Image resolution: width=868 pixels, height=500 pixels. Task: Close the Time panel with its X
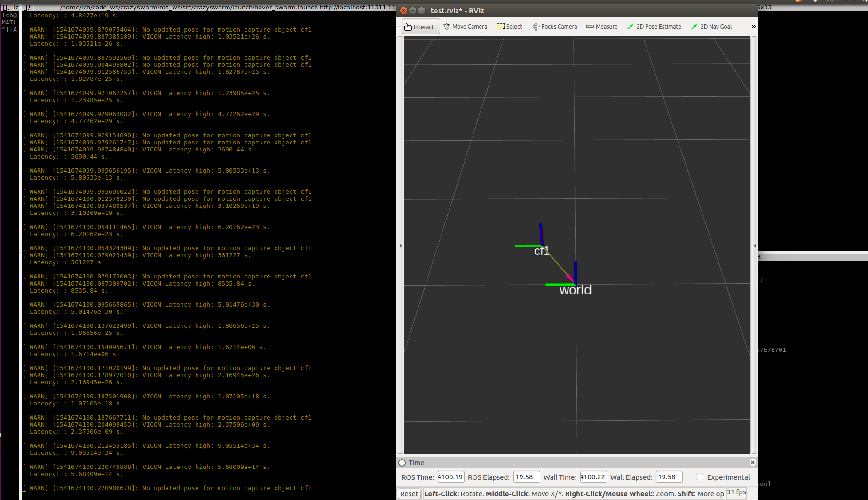pyautogui.click(x=753, y=462)
